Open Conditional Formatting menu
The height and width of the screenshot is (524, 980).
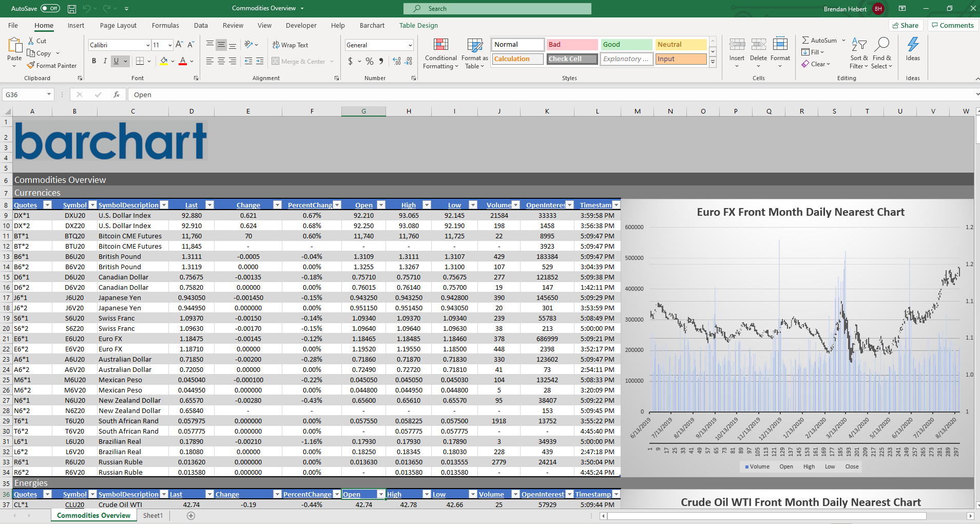(x=440, y=53)
